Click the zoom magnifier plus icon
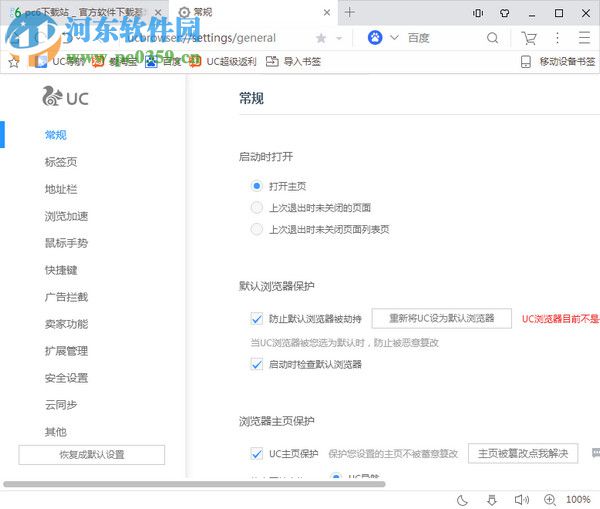Screen dimensions: 600x509 coord(549,500)
